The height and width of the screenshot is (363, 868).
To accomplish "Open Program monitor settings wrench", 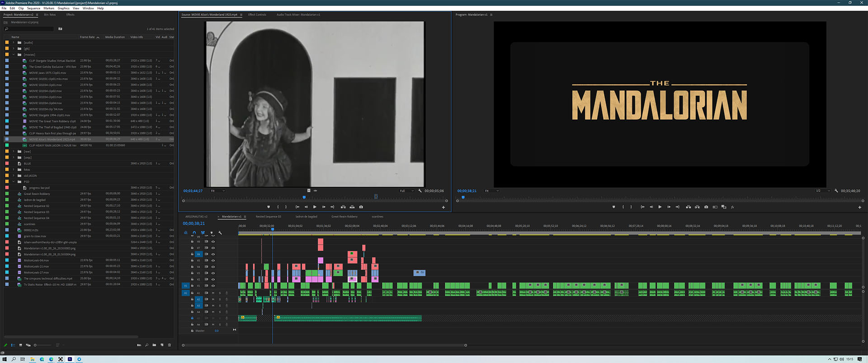I will click(836, 191).
